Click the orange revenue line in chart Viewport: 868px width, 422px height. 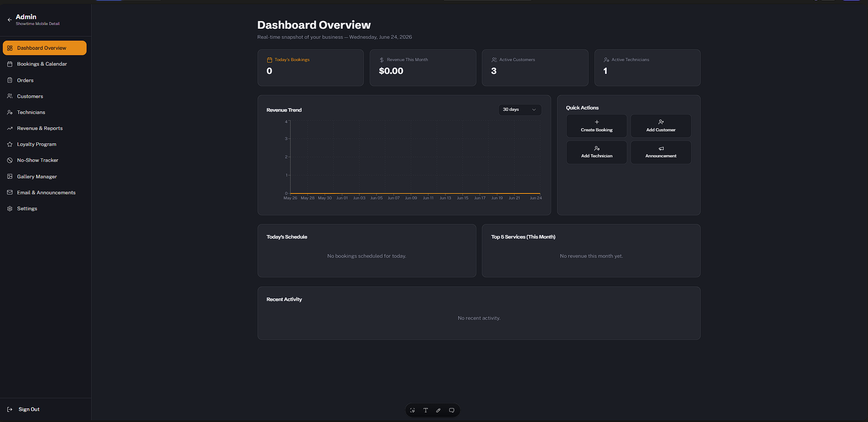click(x=415, y=193)
